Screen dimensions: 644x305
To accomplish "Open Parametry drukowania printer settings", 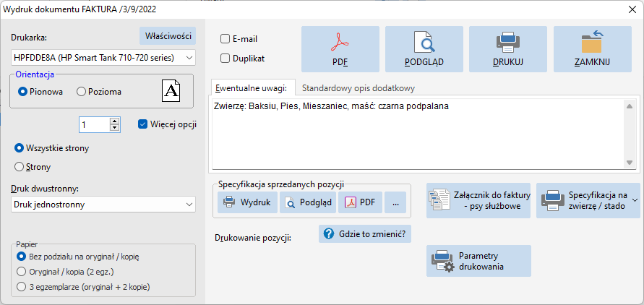I will (478, 261).
